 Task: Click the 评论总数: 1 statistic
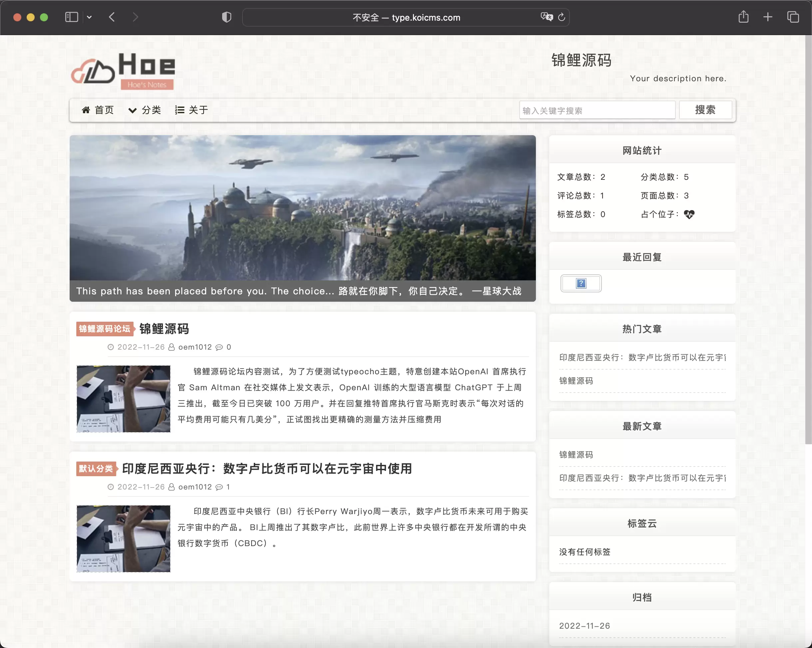tap(581, 195)
